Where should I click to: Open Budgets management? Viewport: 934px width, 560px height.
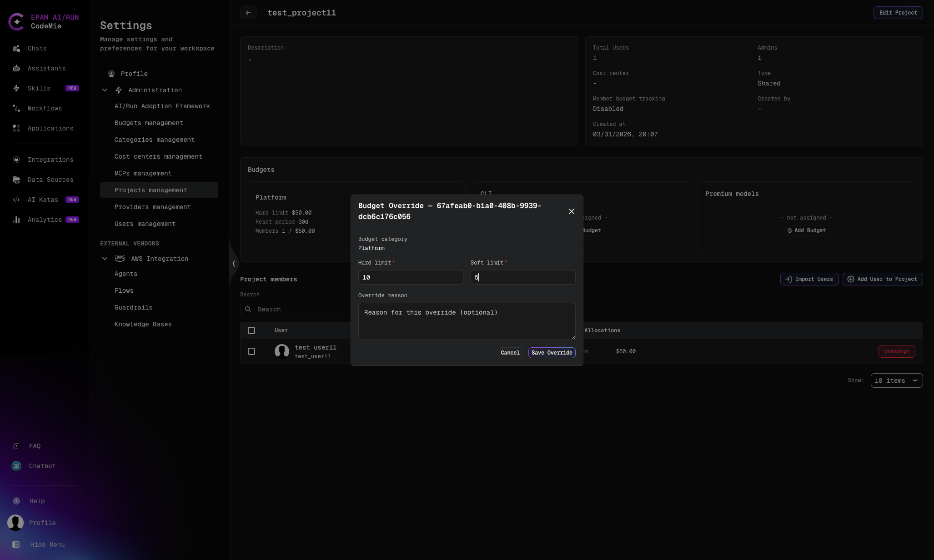click(x=149, y=123)
